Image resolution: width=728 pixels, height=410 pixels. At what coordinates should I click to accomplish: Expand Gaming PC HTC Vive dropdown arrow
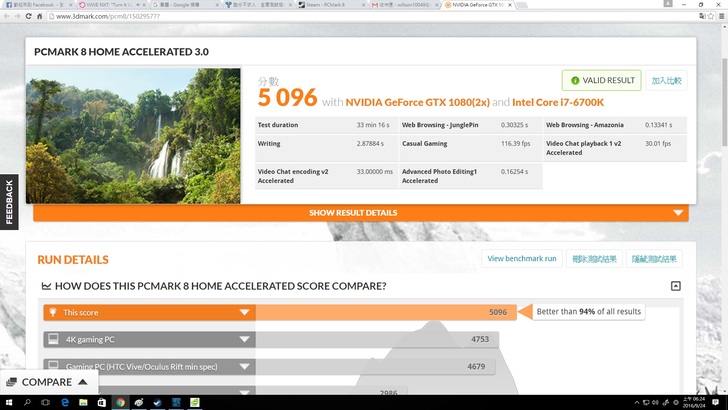[244, 366]
